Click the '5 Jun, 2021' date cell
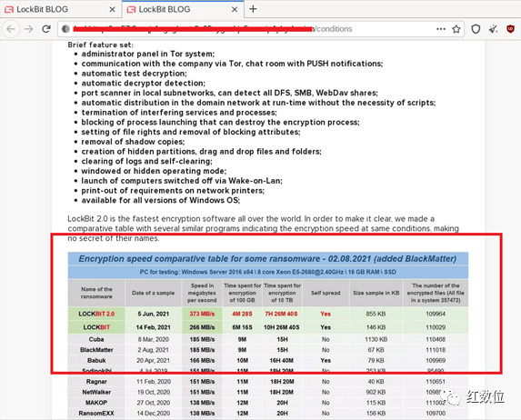 153,314
